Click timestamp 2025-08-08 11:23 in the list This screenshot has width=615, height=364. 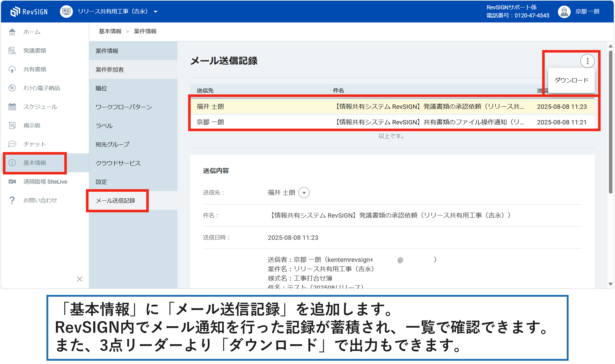(562, 107)
